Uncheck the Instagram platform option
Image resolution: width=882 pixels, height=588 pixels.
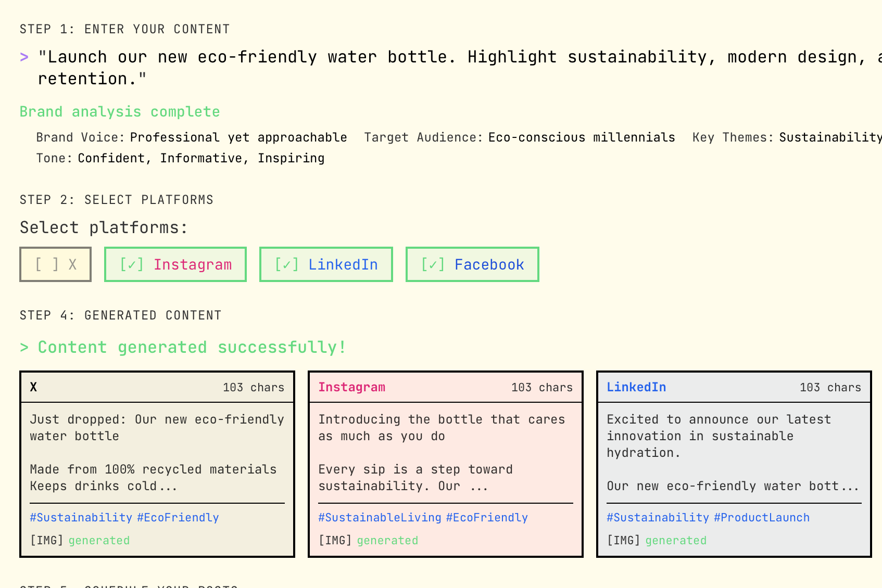[x=175, y=264]
